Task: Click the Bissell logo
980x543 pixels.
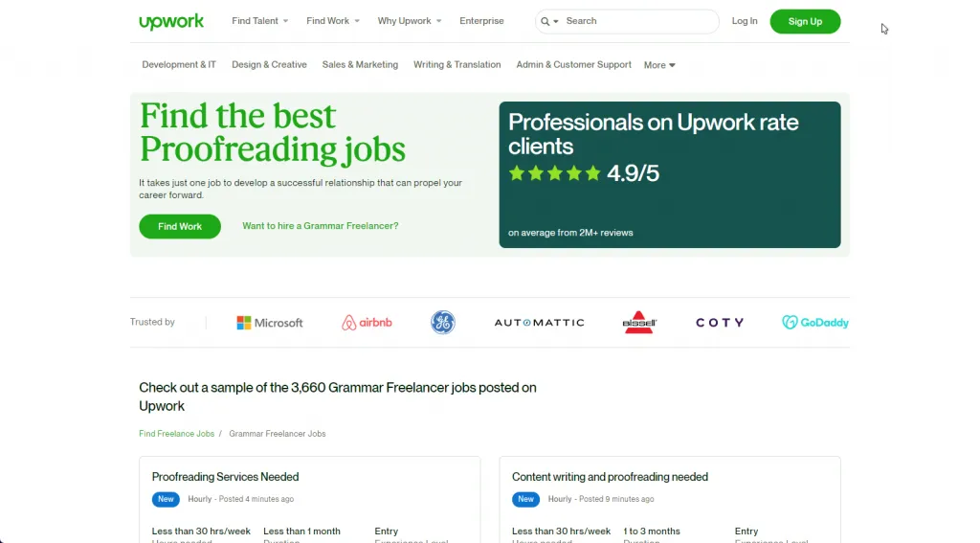Action: [x=638, y=322]
